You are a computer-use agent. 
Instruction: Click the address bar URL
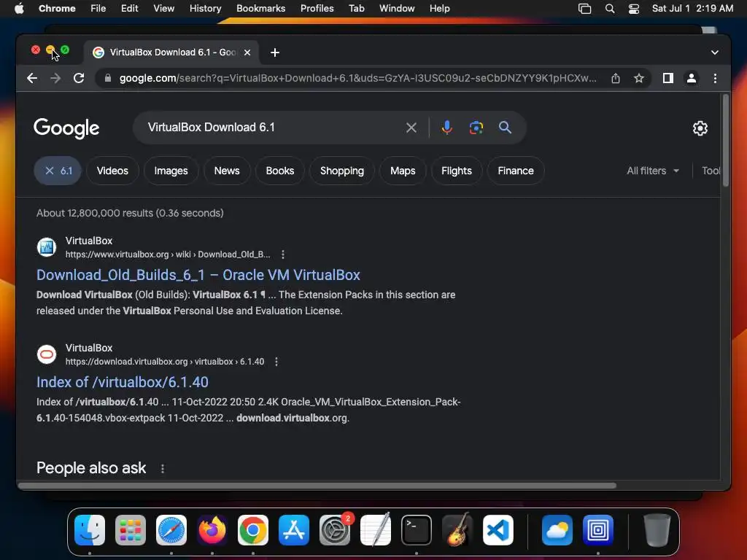pos(357,78)
